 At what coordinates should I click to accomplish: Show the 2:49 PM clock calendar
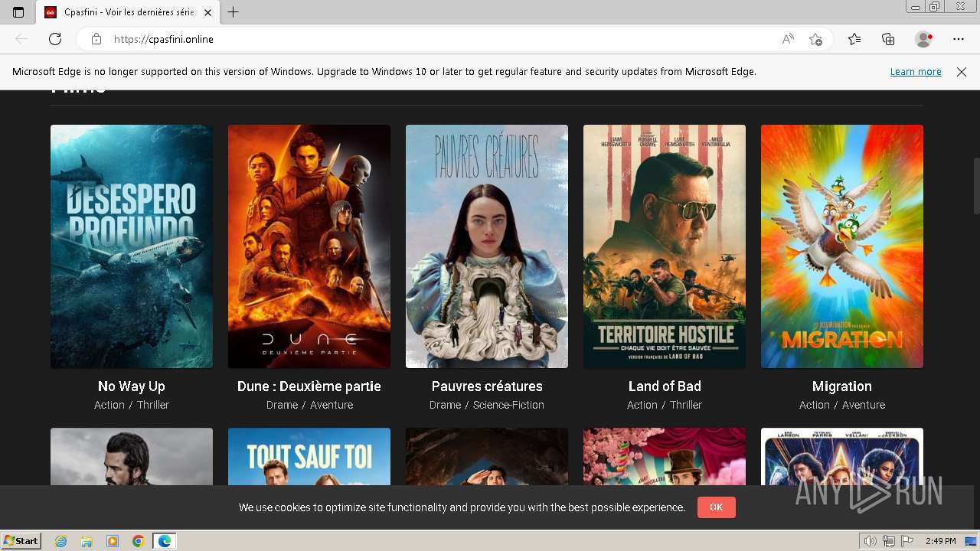click(x=940, y=541)
